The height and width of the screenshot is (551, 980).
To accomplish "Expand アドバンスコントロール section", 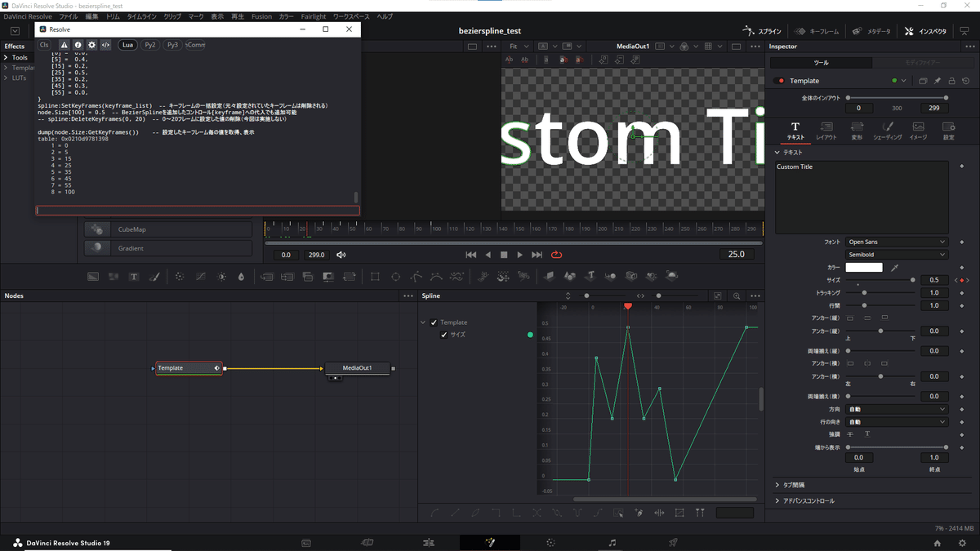I will point(777,500).
